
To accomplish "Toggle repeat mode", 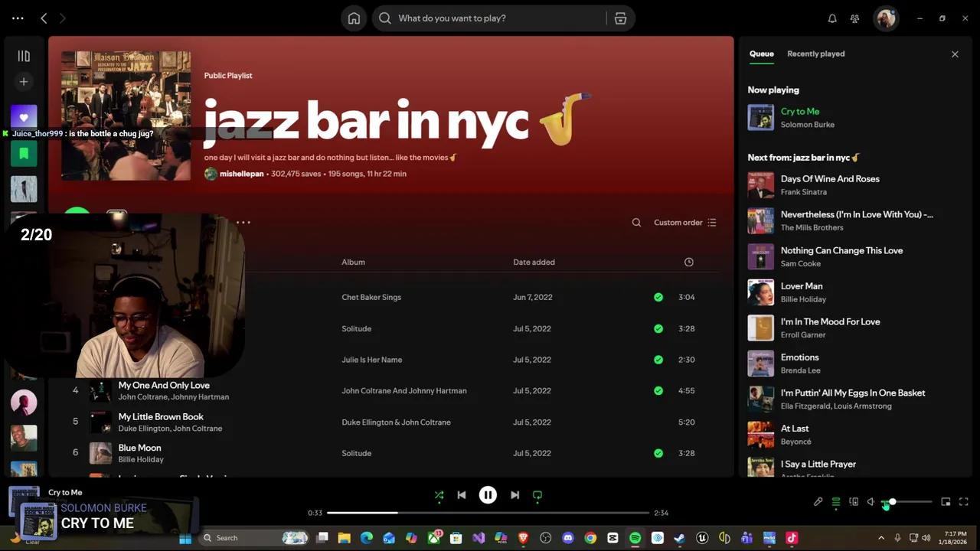I will pyautogui.click(x=537, y=495).
